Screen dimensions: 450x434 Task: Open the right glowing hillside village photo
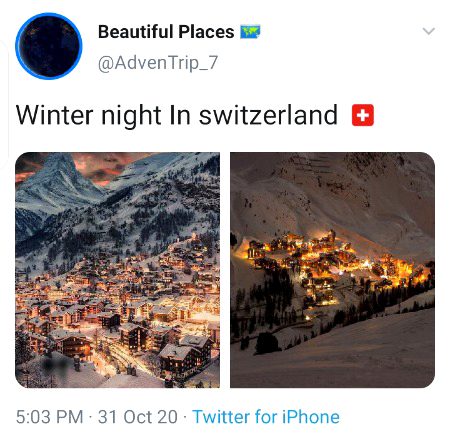[332, 270]
